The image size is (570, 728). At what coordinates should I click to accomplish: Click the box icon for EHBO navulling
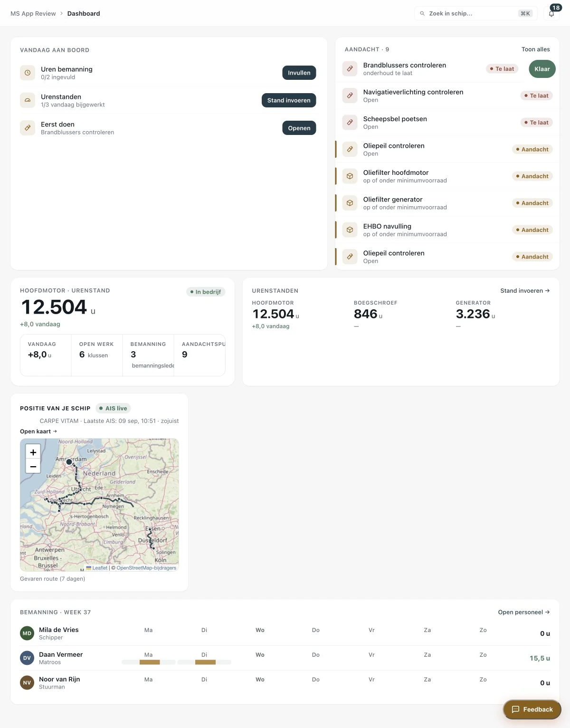[350, 230]
